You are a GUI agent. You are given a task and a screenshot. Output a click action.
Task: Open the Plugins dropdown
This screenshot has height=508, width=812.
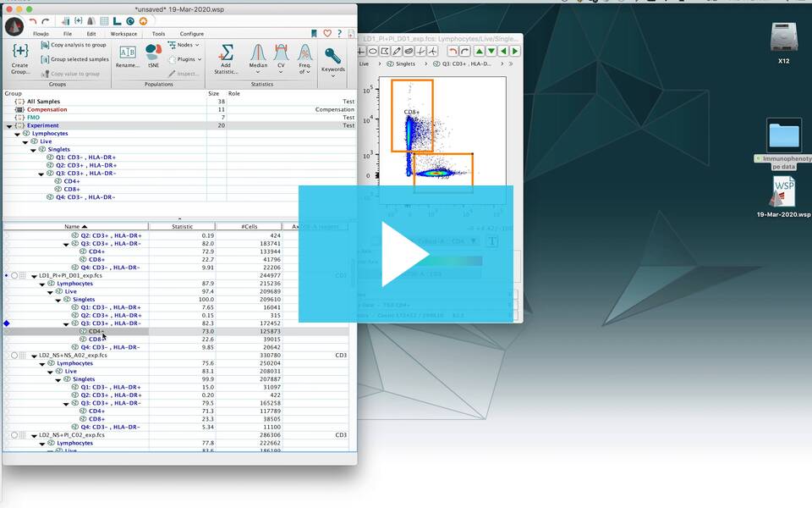point(185,59)
